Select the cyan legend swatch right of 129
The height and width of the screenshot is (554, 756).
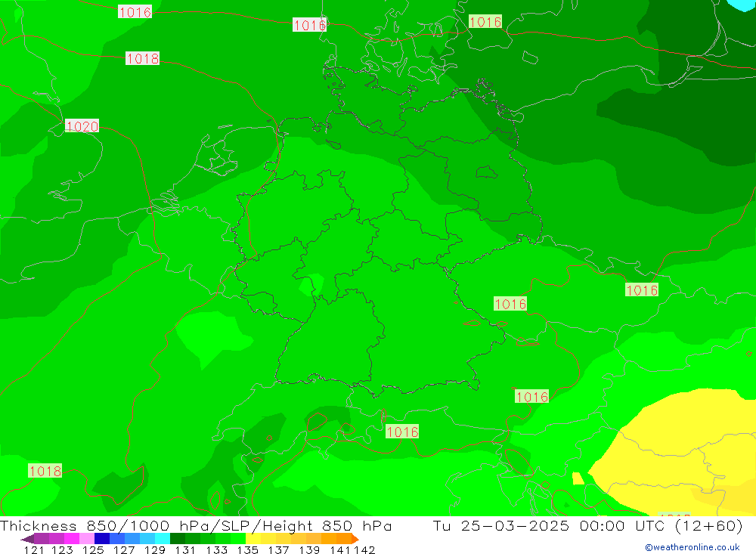point(163,539)
